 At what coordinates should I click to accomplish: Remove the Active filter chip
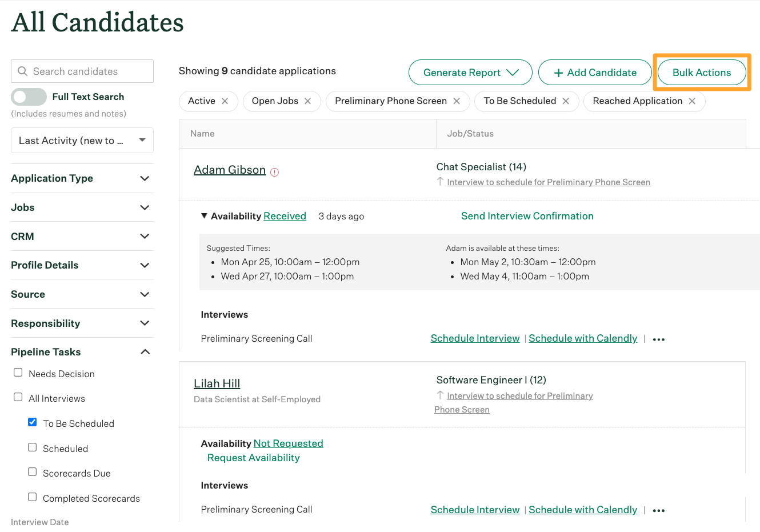225,101
